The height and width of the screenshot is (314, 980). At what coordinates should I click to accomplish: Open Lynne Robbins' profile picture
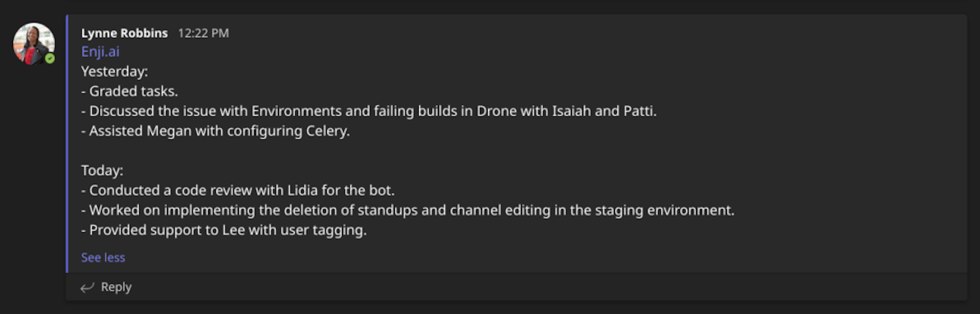coord(33,42)
